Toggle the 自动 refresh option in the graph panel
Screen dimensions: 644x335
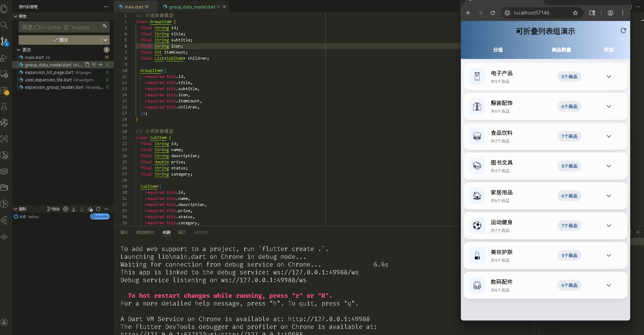(54, 209)
